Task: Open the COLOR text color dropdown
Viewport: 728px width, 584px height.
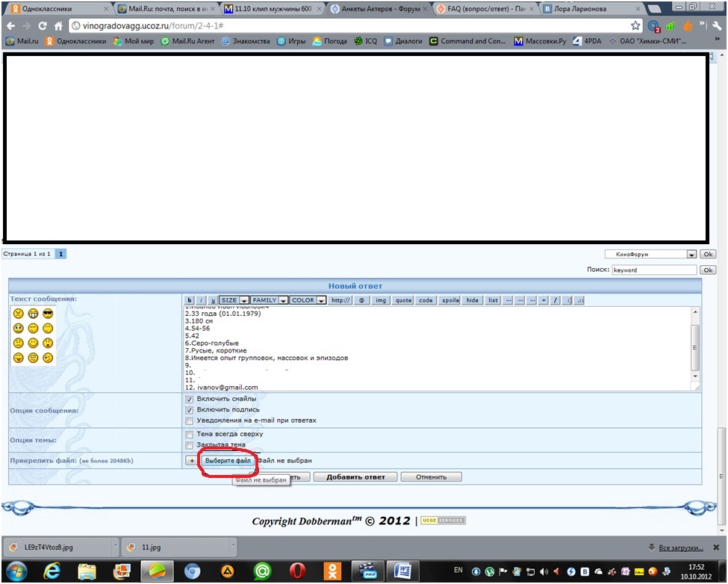Action: [x=308, y=300]
